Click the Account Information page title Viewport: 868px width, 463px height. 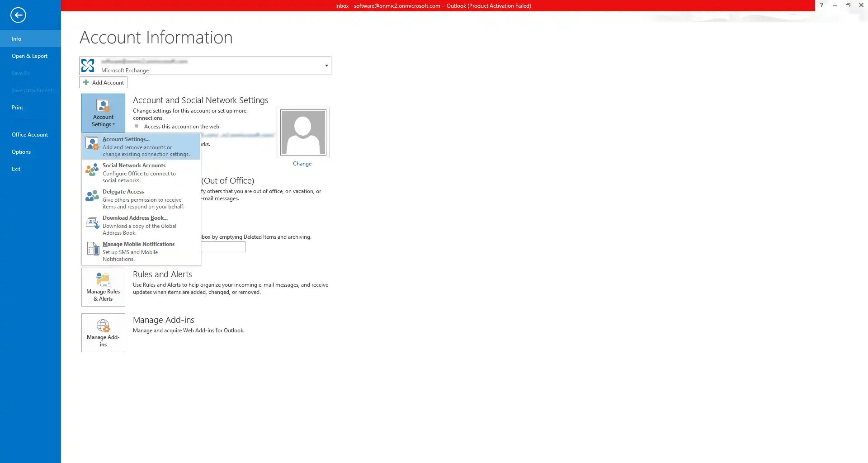(x=156, y=37)
